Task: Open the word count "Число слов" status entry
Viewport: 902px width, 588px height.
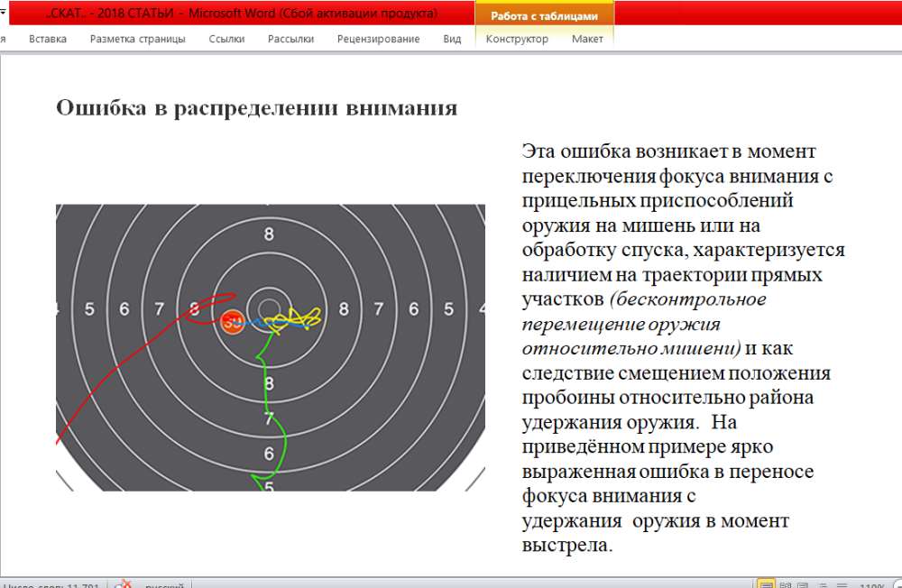Action: click(51, 584)
